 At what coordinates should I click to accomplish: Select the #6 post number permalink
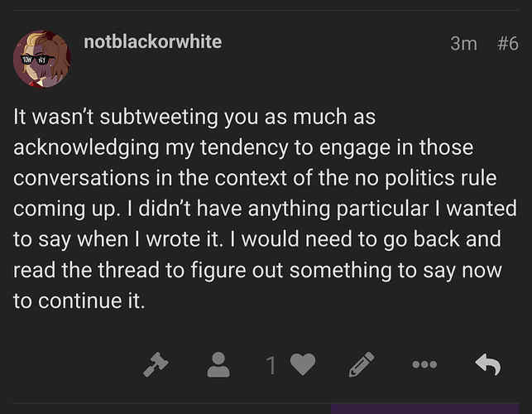[x=508, y=44]
